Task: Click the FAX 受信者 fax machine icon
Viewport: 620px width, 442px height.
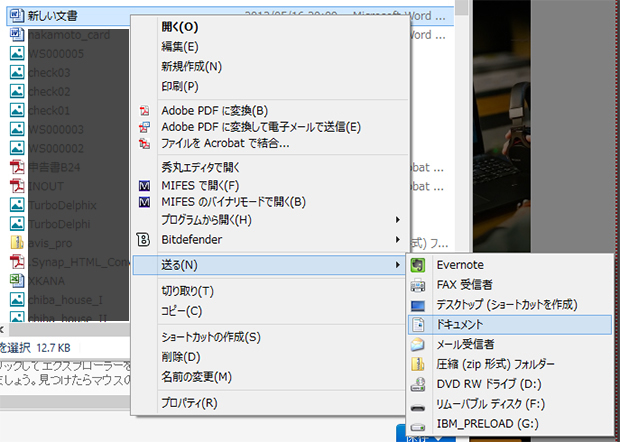Action: pyautogui.click(x=418, y=285)
